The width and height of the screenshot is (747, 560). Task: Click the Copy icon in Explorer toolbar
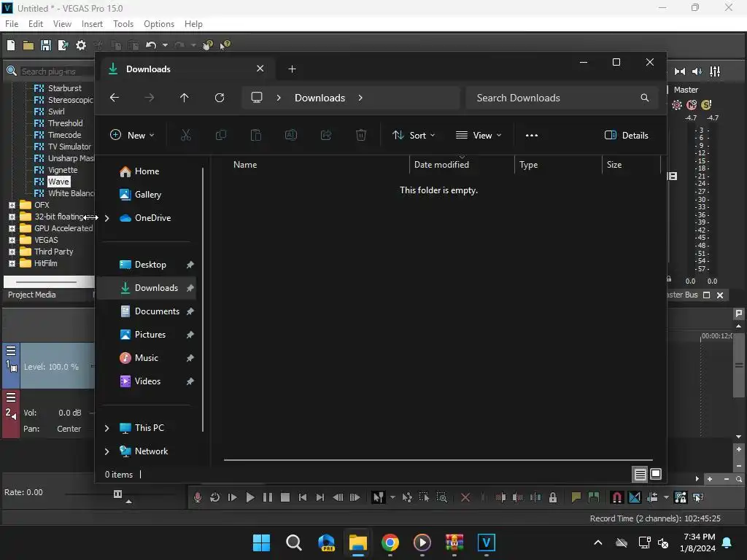point(220,135)
